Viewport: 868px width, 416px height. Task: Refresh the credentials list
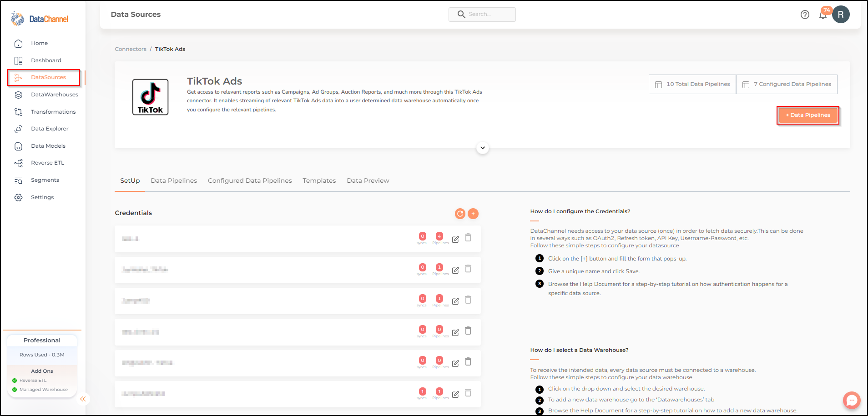pos(460,214)
